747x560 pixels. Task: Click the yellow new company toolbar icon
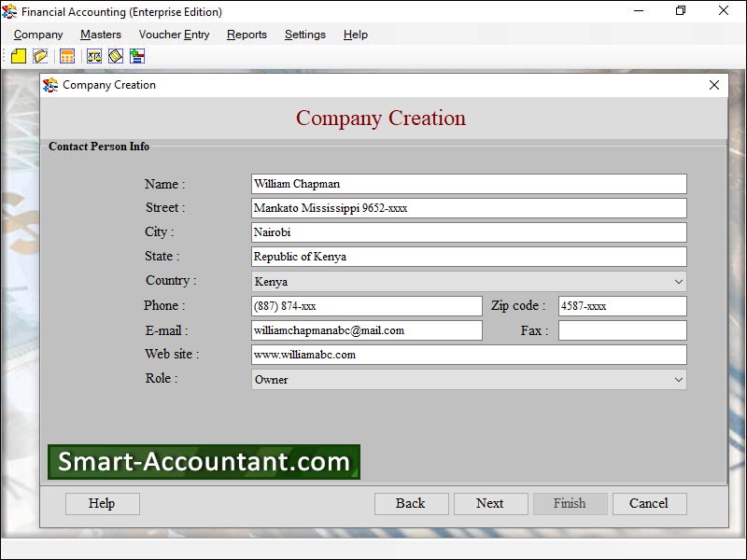coord(19,57)
